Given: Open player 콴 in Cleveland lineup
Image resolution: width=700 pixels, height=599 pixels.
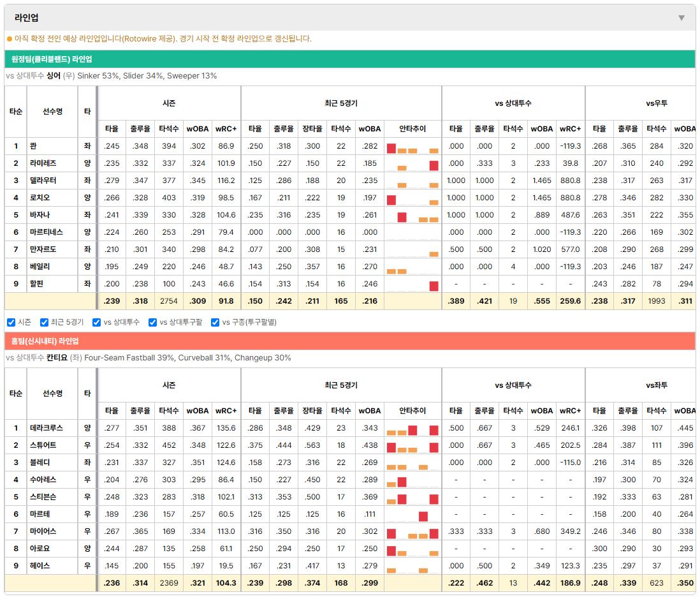Looking at the screenshot, I should (34, 146).
